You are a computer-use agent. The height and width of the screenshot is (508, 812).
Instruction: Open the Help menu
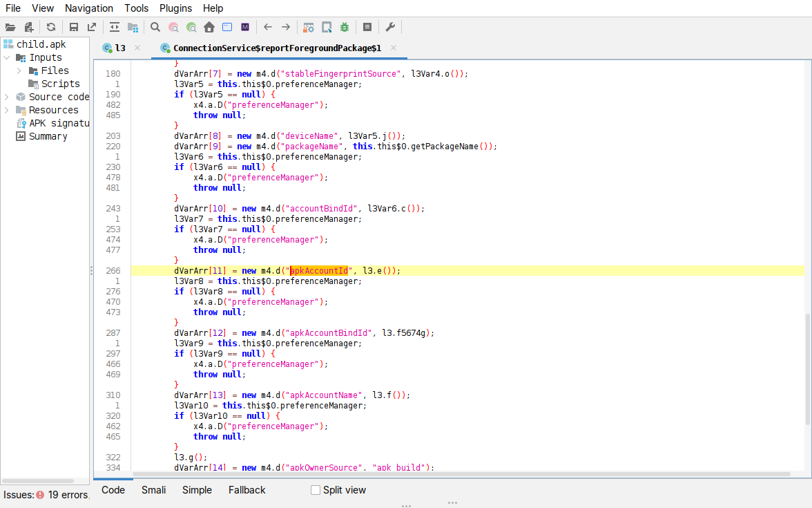pos(213,8)
